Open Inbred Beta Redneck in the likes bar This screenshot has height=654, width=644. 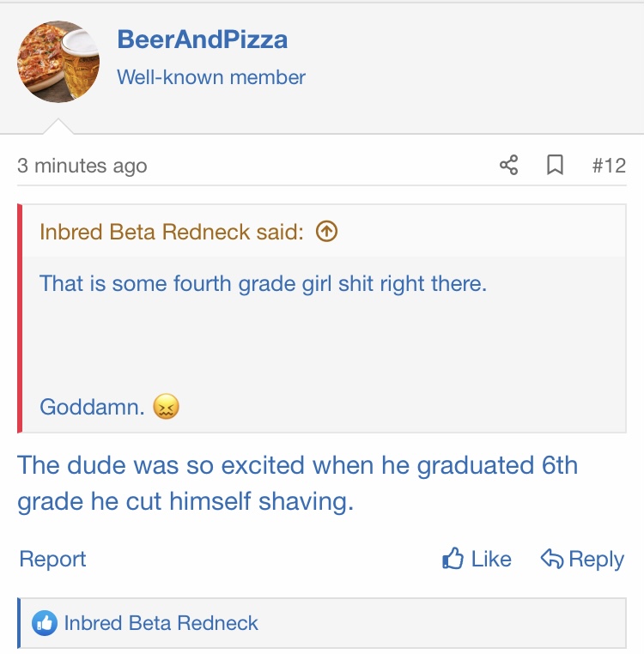(161, 624)
